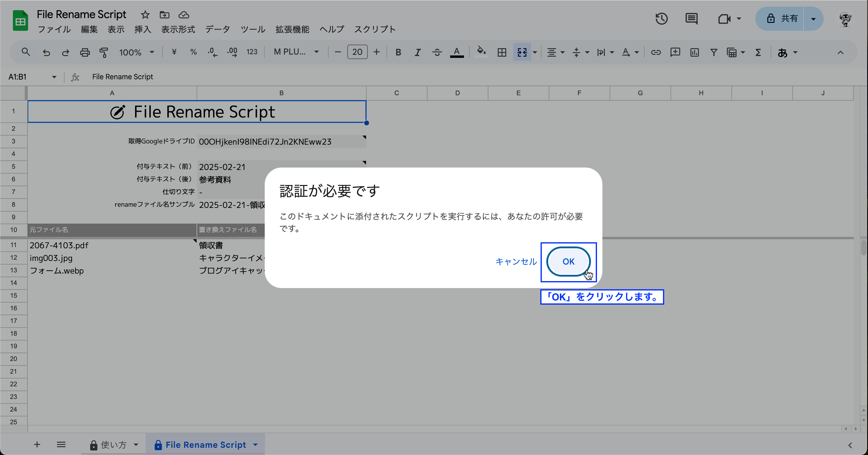The image size is (868, 455).
Task: Open the borders tool
Action: (502, 52)
